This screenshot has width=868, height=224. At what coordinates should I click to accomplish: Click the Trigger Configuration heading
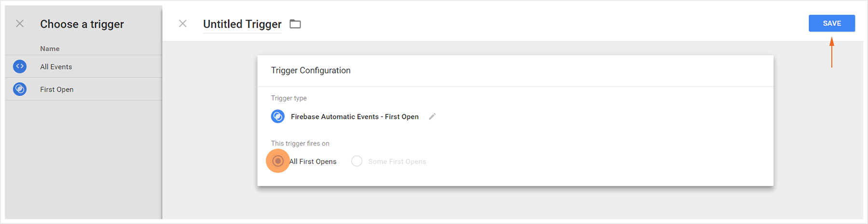pos(311,70)
